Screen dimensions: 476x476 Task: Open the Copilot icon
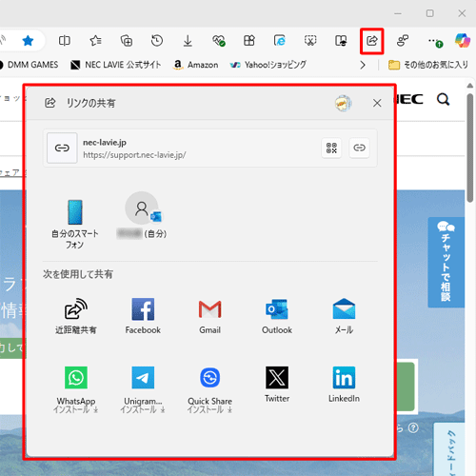(463, 41)
